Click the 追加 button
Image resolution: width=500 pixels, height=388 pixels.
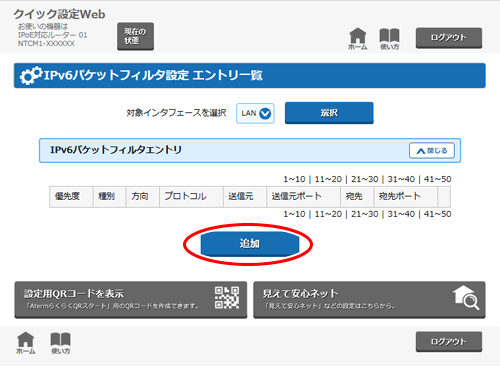click(250, 244)
